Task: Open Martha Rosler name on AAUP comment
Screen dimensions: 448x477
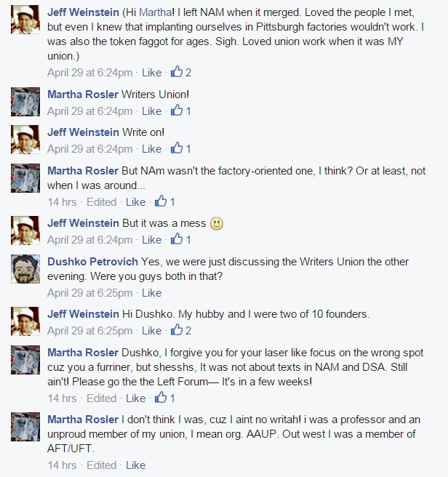Action: tap(82, 420)
